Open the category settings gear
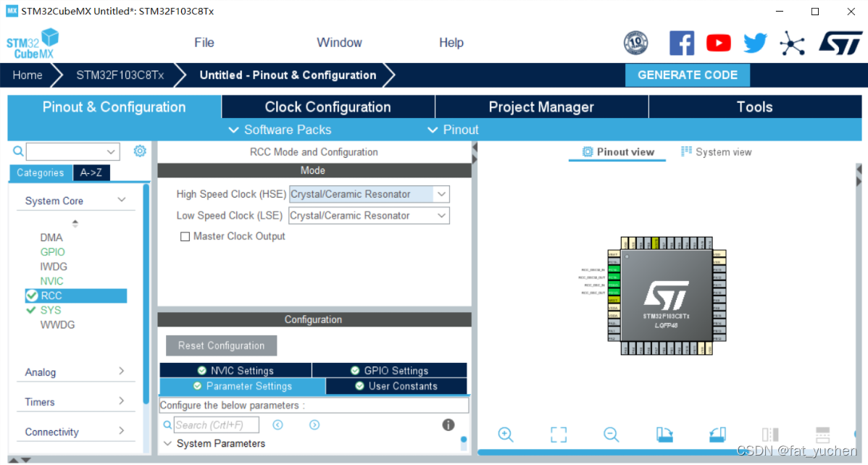 140,151
